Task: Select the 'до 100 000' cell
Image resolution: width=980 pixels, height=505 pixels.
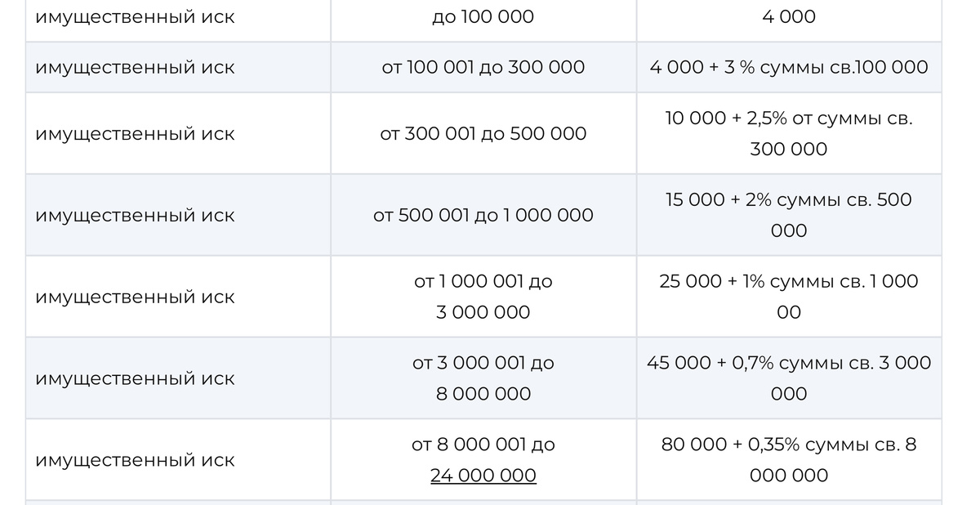Action: tap(483, 16)
